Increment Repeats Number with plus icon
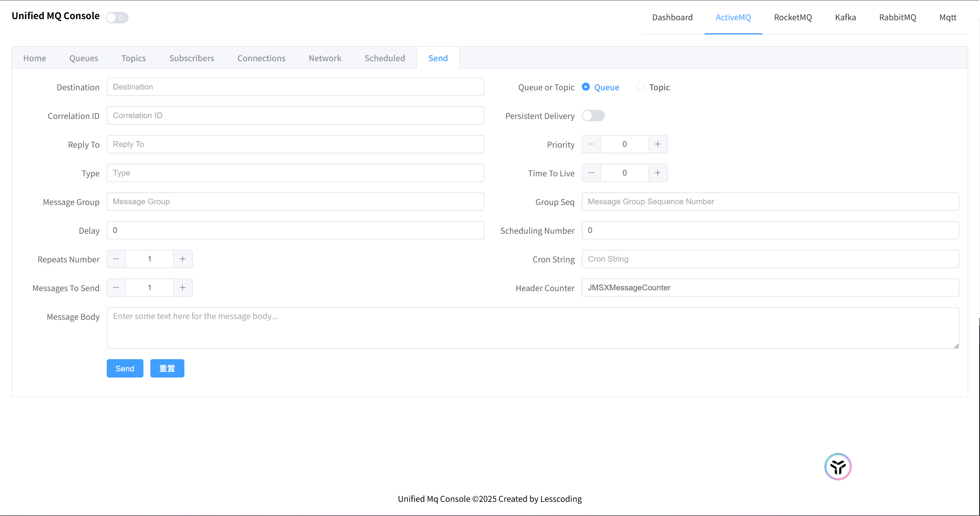Image resolution: width=980 pixels, height=516 pixels. [x=183, y=259]
